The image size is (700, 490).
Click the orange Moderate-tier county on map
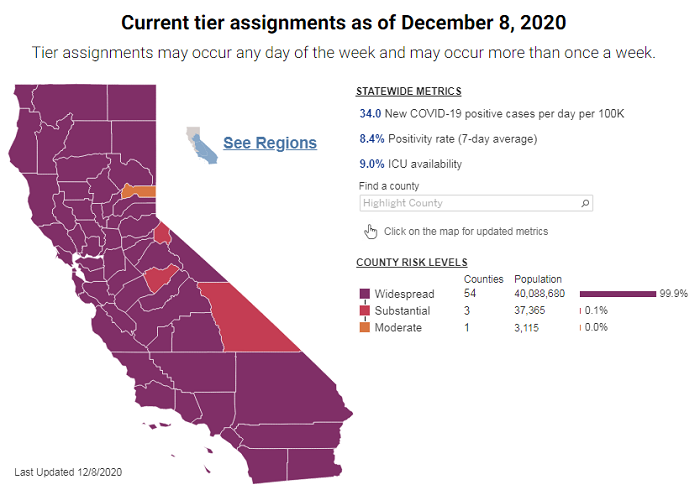click(x=139, y=191)
